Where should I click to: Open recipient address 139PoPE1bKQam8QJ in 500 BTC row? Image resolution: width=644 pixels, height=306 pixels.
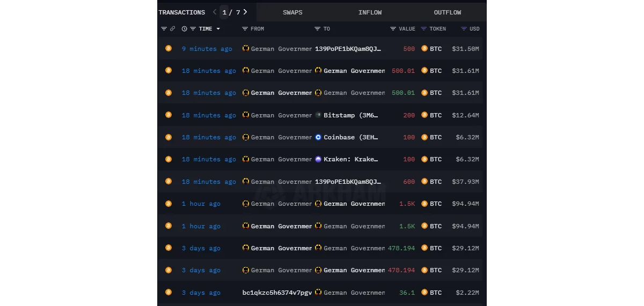click(348, 49)
